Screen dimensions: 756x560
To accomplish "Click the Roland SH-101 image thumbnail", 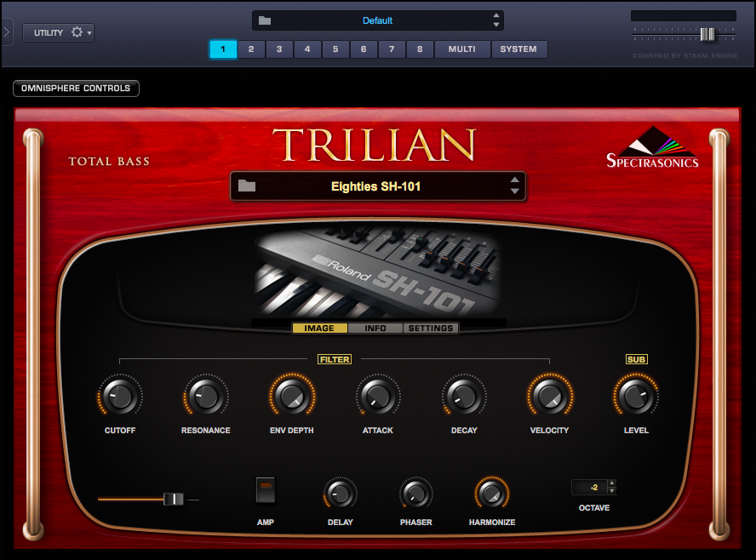I will coord(377,272).
